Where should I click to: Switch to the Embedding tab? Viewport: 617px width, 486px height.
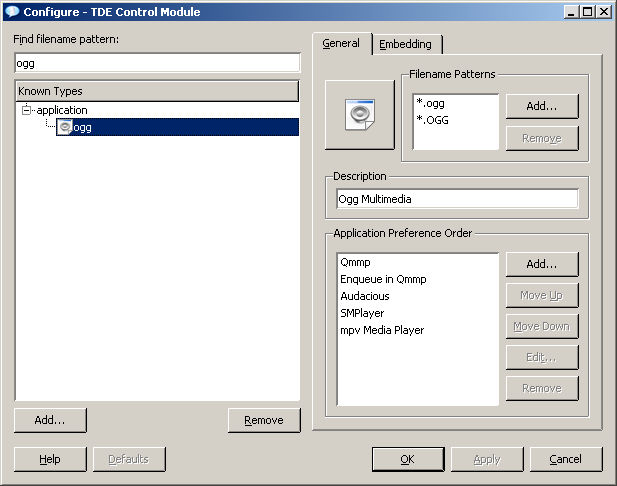(x=405, y=44)
